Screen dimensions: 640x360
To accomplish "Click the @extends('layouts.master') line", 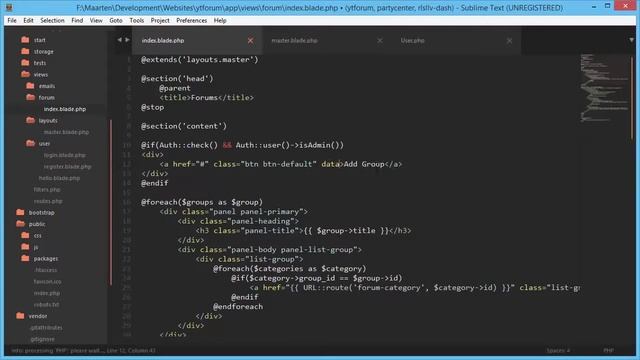I will pos(200,60).
